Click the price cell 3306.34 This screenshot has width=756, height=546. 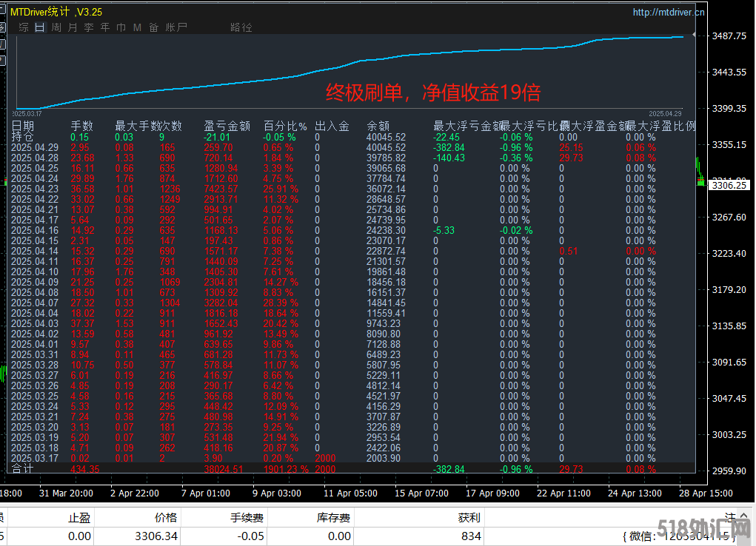tap(156, 536)
